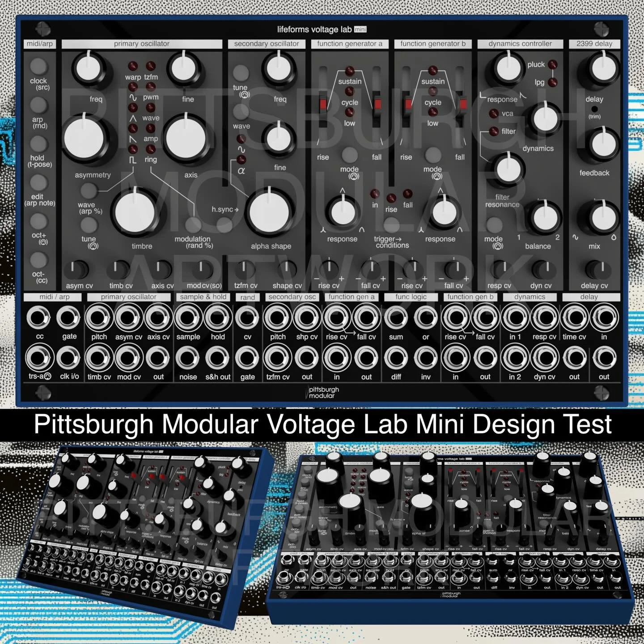This screenshot has width=644, height=644.
Task: Click the sum jack in func logic
Action: (396, 318)
